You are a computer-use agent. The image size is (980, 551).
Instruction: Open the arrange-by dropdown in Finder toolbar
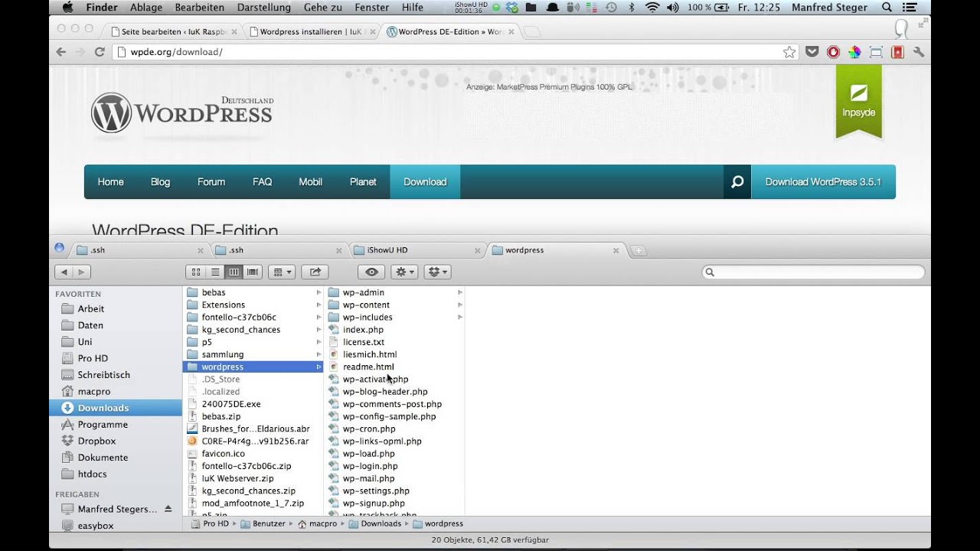click(282, 272)
